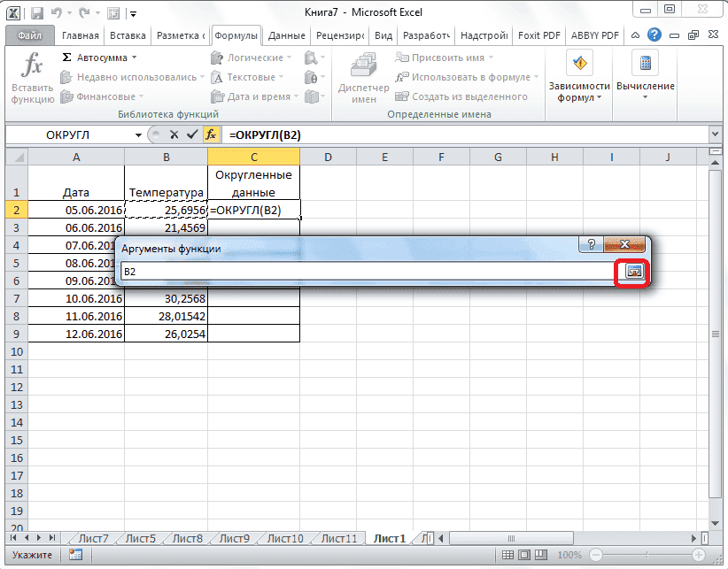Switch to sheet Лист10
The image size is (728, 569).
[286, 537]
